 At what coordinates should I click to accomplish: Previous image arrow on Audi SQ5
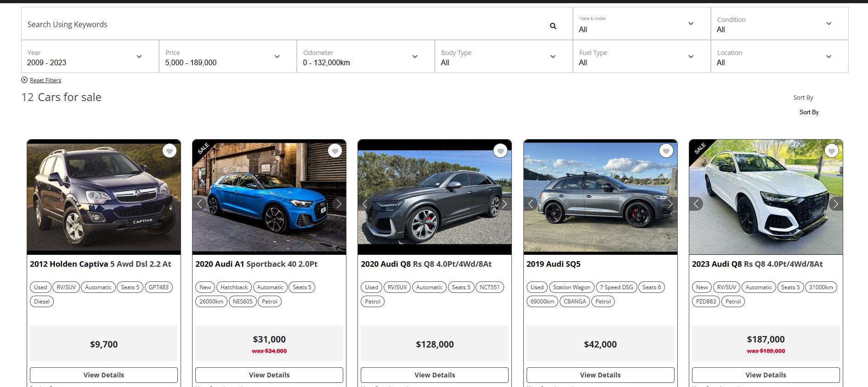[531, 204]
